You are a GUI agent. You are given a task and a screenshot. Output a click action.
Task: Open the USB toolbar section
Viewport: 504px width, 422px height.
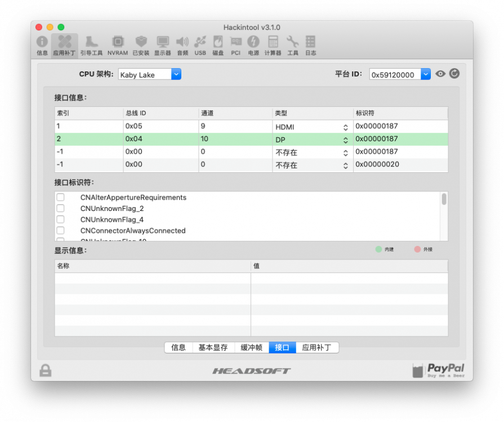pyautogui.click(x=200, y=46)
